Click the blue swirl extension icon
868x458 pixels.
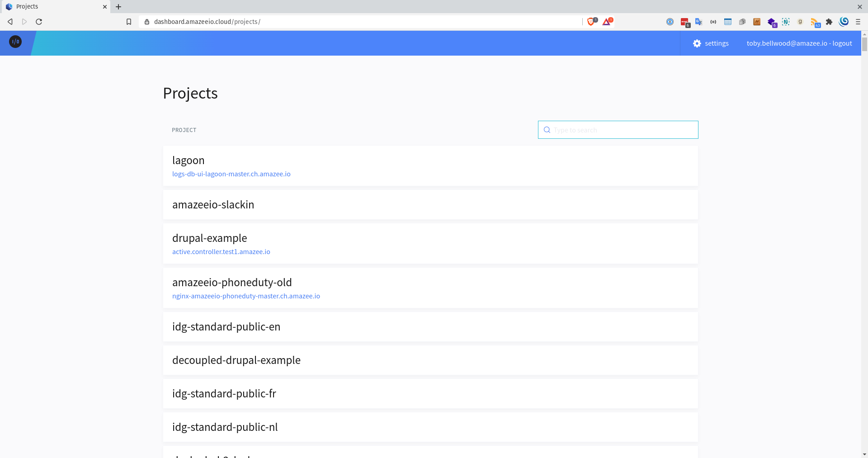pos(844,22)
